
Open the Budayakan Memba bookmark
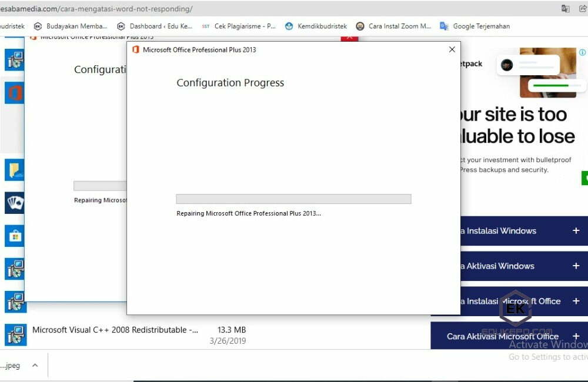click(36, 26)
